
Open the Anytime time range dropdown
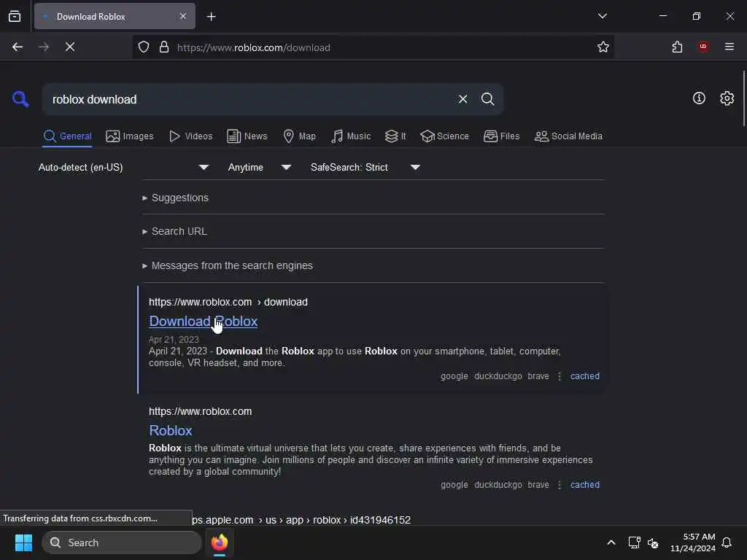(259, 168)
